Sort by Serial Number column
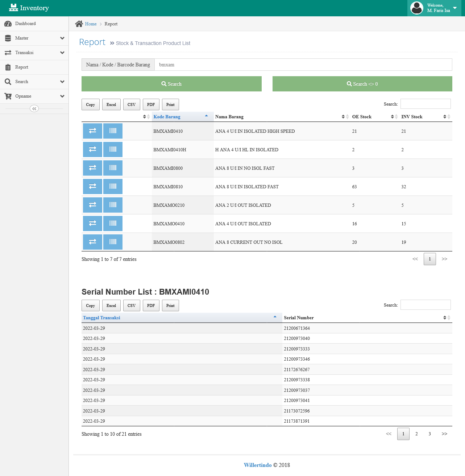The width and height of the screenshot is (465, 476). pos(367,317)
